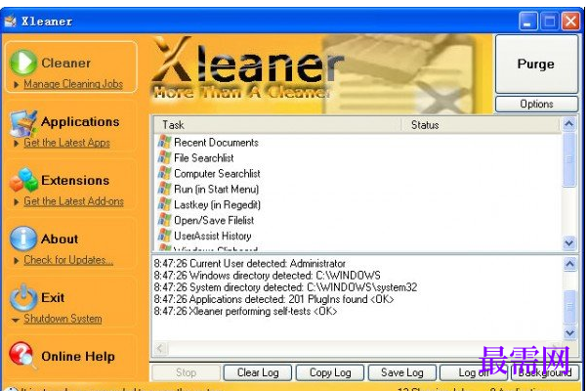Select the Recent Documents task text
The height and width of the screenshot is (391, 588).
click(217, 143)
